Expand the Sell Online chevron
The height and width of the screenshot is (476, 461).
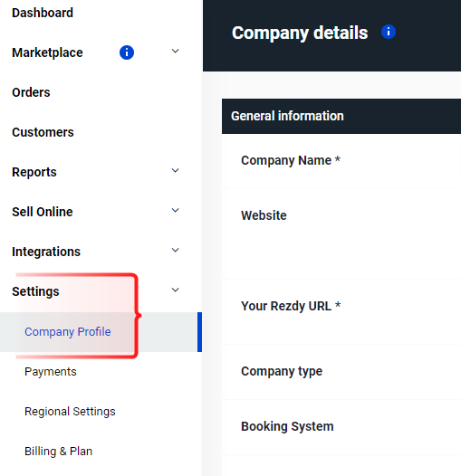coord(176,210)
